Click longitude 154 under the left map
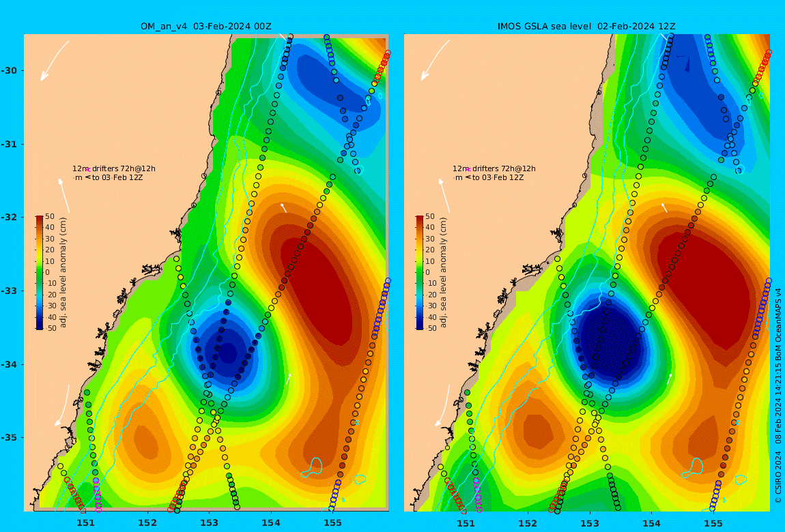Image resolution: width=785 pixels, height=532 pixels. tap(271, 523)
